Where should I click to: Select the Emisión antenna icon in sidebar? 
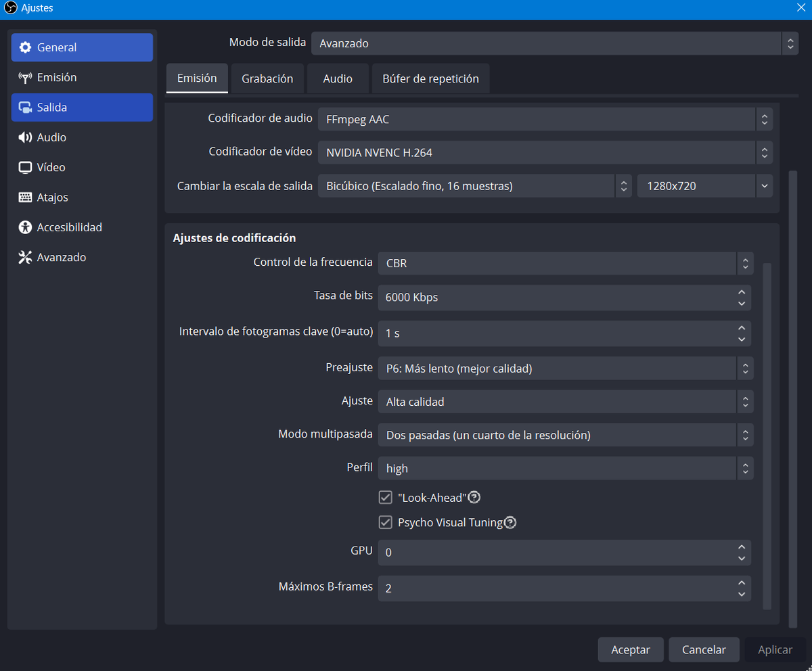tap(25, 77)
